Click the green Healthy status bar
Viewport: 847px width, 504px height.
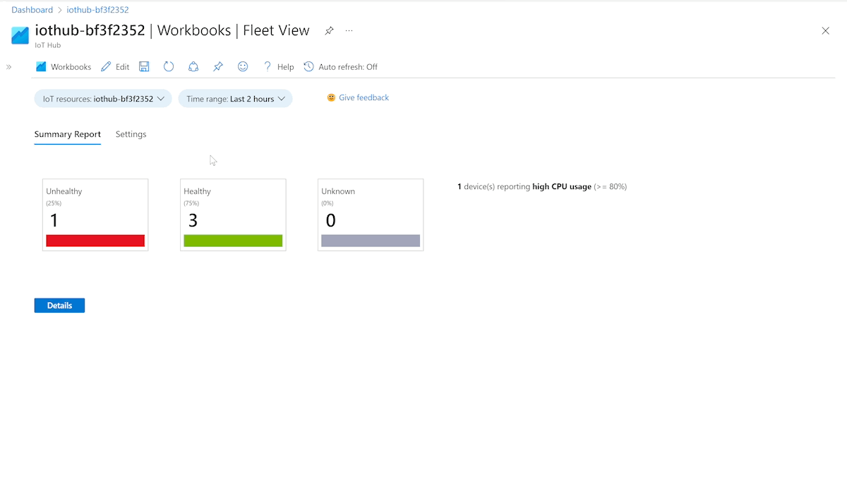point(233,241)
